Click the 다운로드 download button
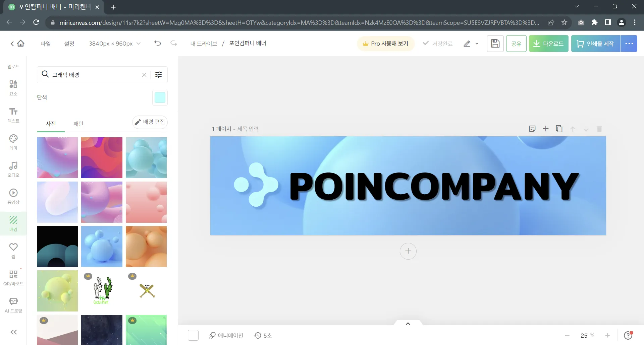 tap(549, 44)
